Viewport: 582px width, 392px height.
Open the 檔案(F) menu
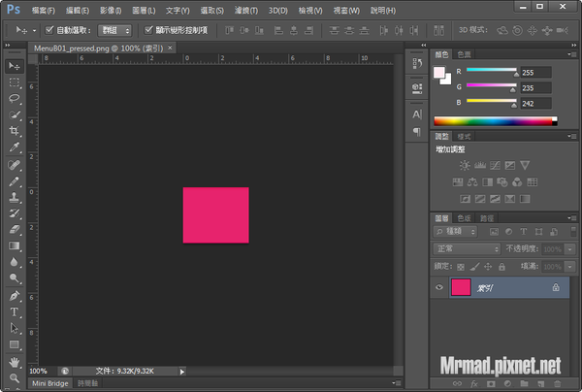[44, 11]
